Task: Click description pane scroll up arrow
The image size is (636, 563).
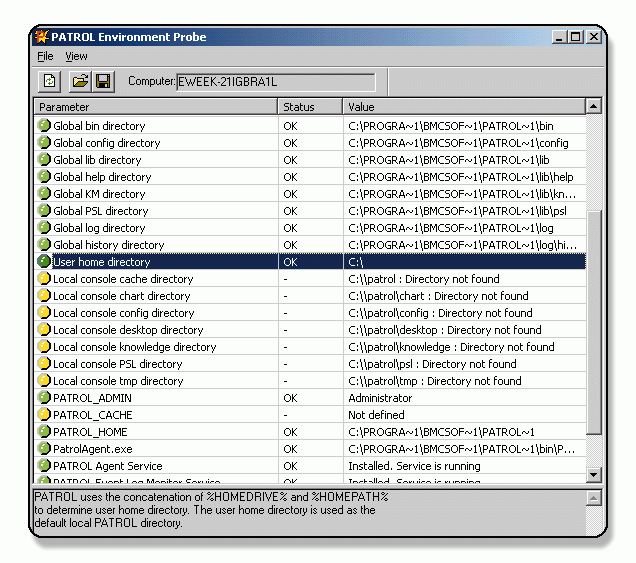Action: [593, 498]
